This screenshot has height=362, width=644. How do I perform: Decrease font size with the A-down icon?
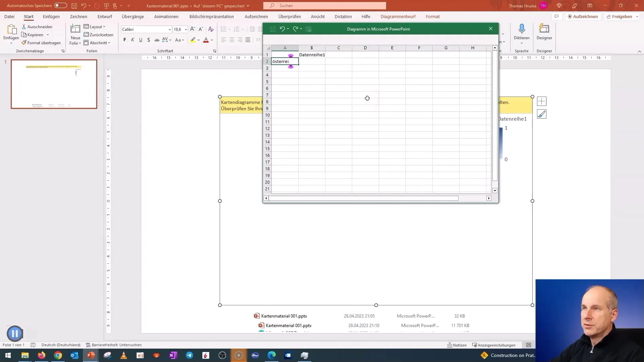click(201, 29)
